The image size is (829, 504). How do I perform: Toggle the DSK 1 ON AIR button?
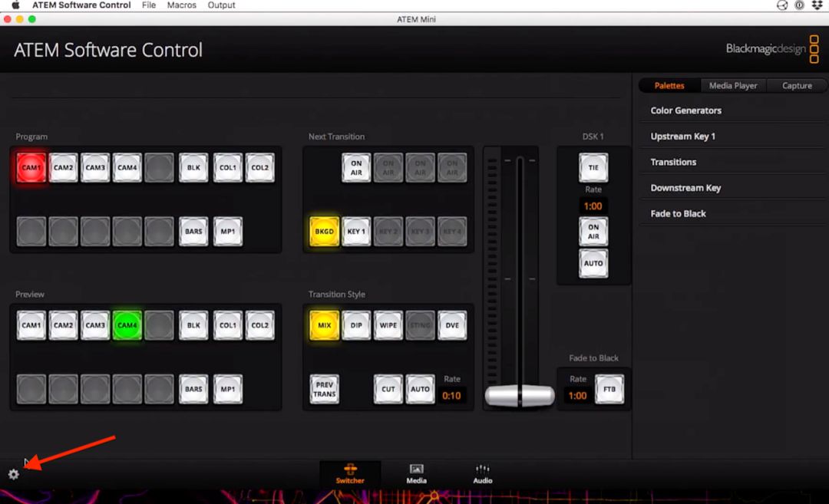click(x=593, y=232)
